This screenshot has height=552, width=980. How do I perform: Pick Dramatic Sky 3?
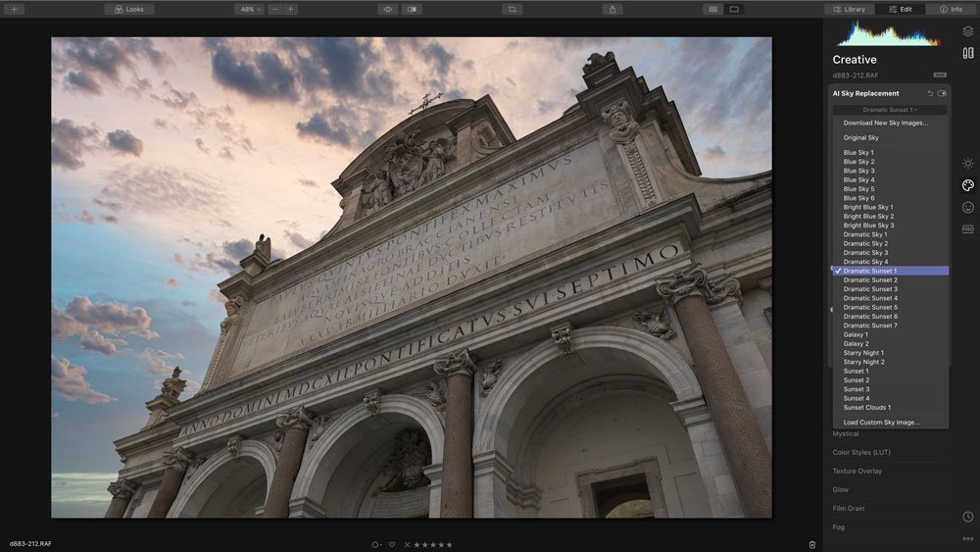click(x=890, y=253)
